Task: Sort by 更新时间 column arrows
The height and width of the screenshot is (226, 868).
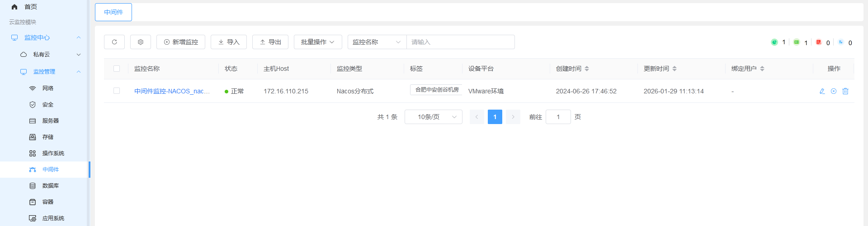Action: click(x=675, y=69)
